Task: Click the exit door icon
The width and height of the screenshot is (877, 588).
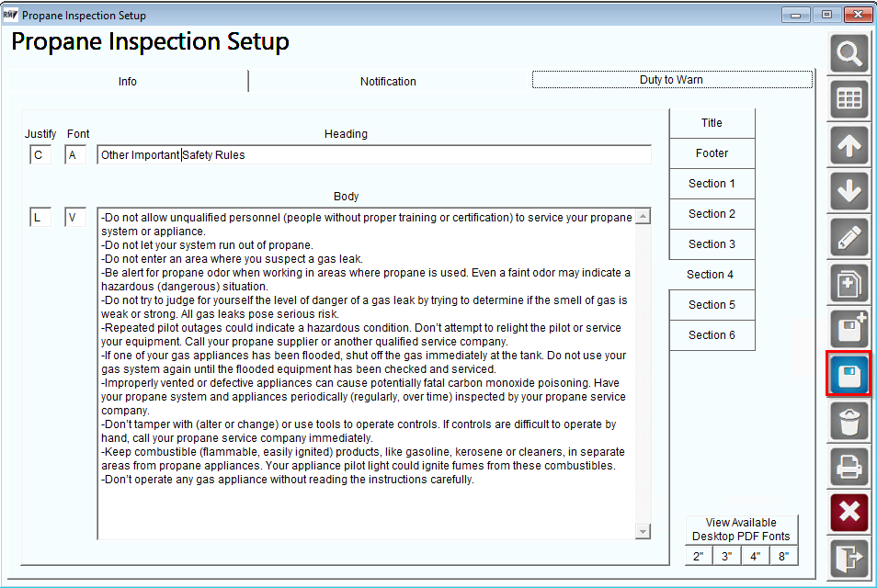Action: coord(849,559)
